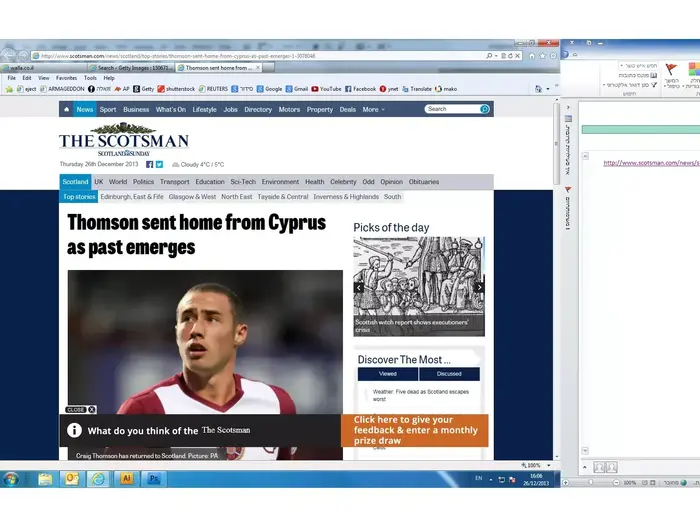Open a new blank browser tab

[x=268, y=67]
